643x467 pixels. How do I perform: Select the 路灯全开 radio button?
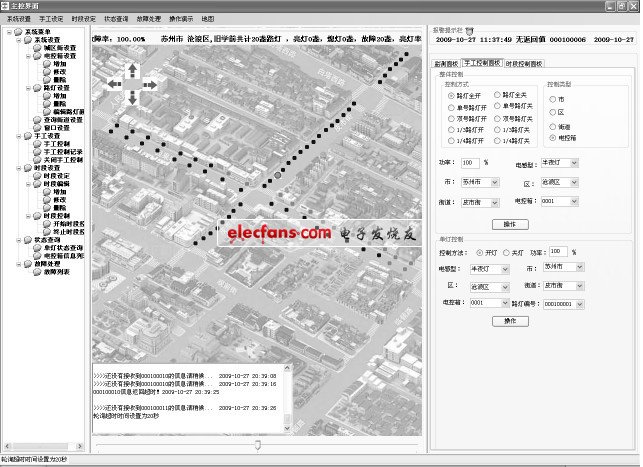pyautogui.click(x=452, y=93)
